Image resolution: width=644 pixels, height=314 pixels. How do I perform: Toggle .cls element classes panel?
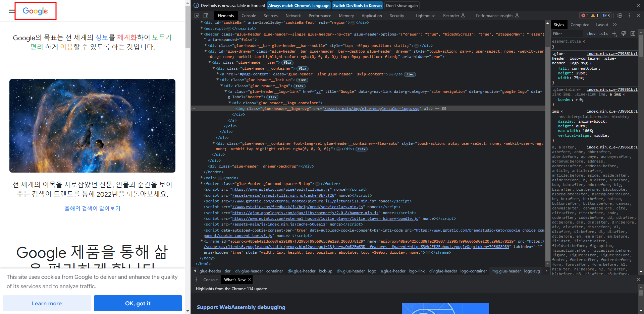coord(604,34)
